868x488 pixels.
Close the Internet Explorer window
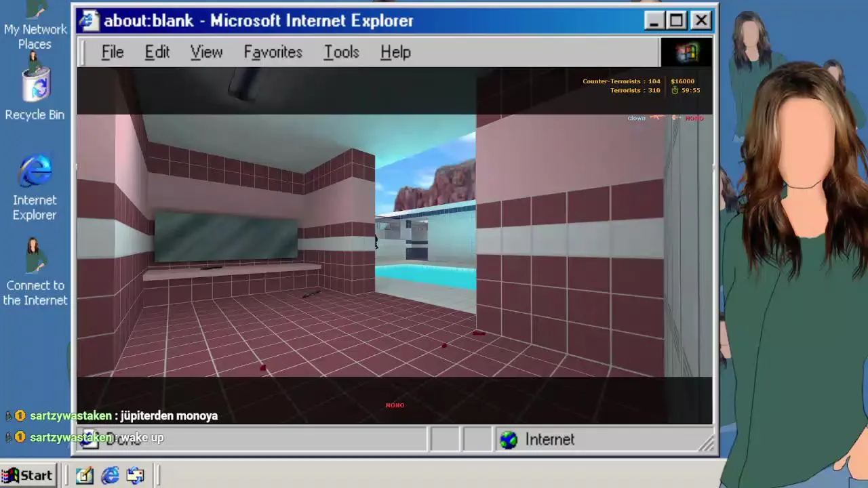701,21
